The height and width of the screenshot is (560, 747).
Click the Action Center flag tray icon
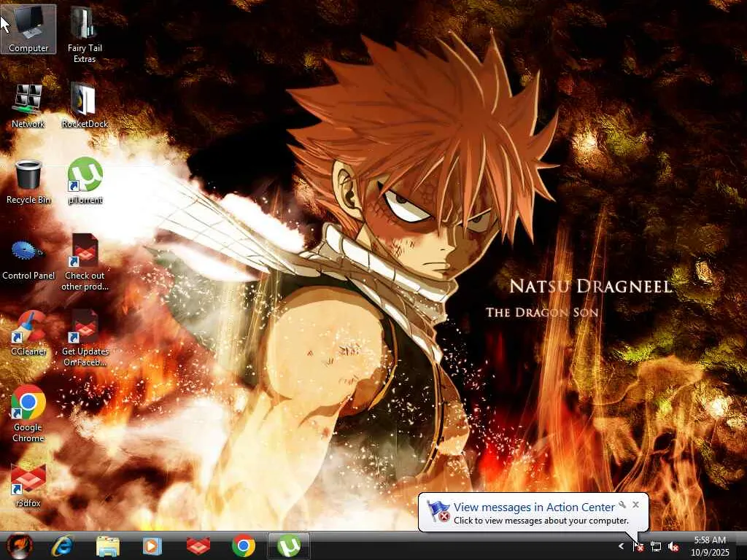[638, 547]
